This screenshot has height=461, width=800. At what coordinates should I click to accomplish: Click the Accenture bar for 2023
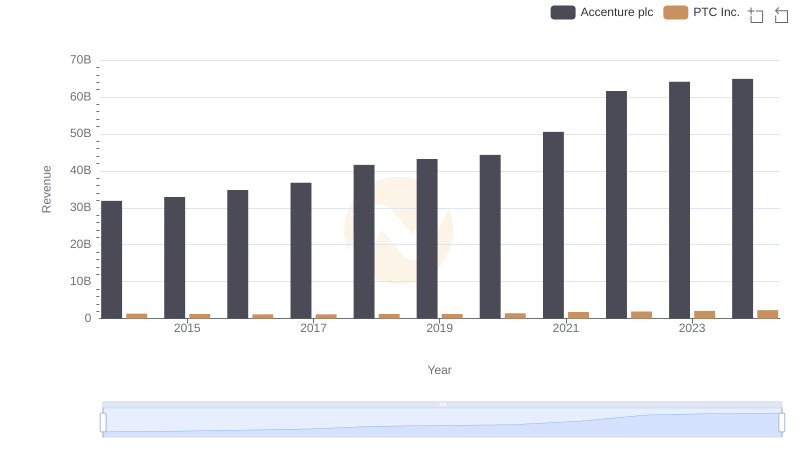pyautogui.click(x=679, y=200)
